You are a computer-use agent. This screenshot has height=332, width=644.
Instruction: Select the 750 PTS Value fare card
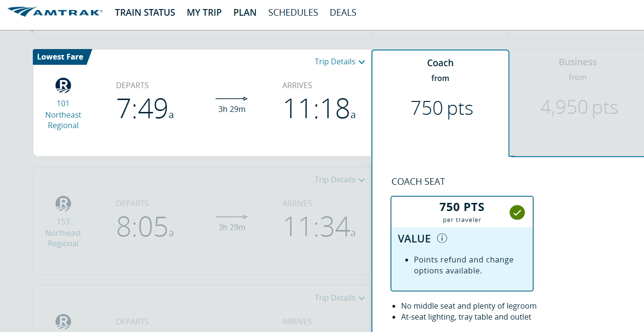click(462, 243)
